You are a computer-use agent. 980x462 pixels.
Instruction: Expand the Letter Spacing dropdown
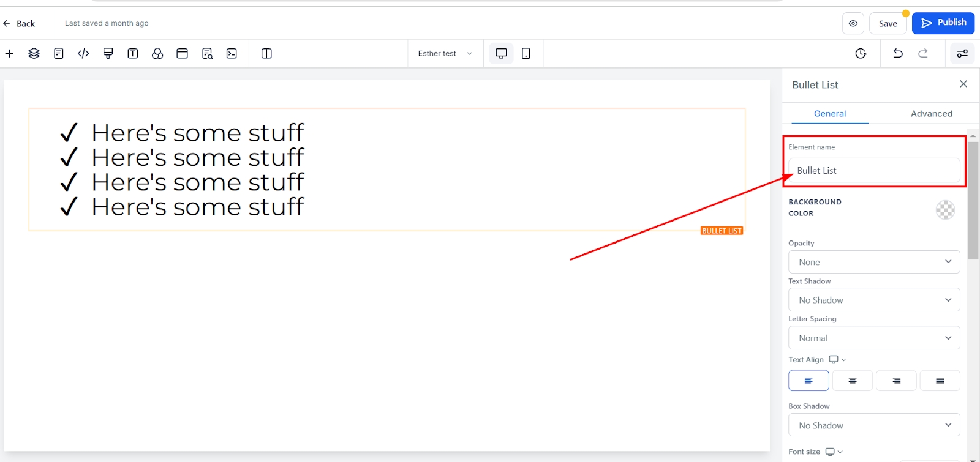[873, 338]
